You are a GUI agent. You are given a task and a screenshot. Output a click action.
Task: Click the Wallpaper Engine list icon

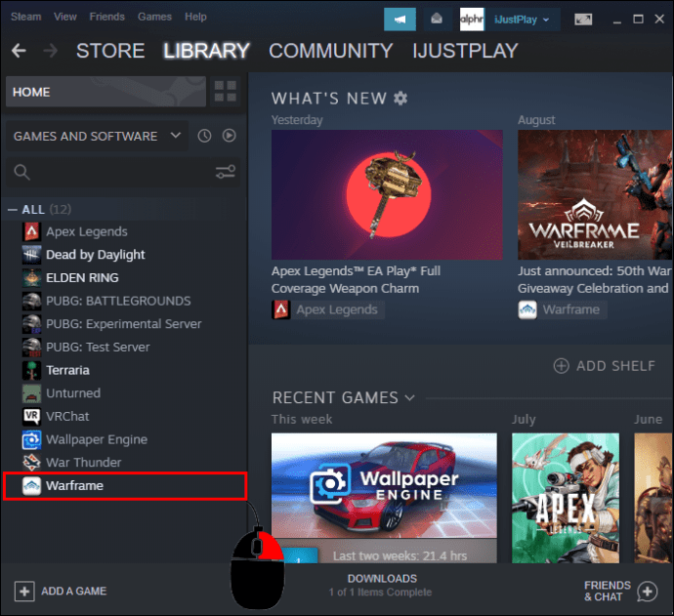(x=32, y=439)
